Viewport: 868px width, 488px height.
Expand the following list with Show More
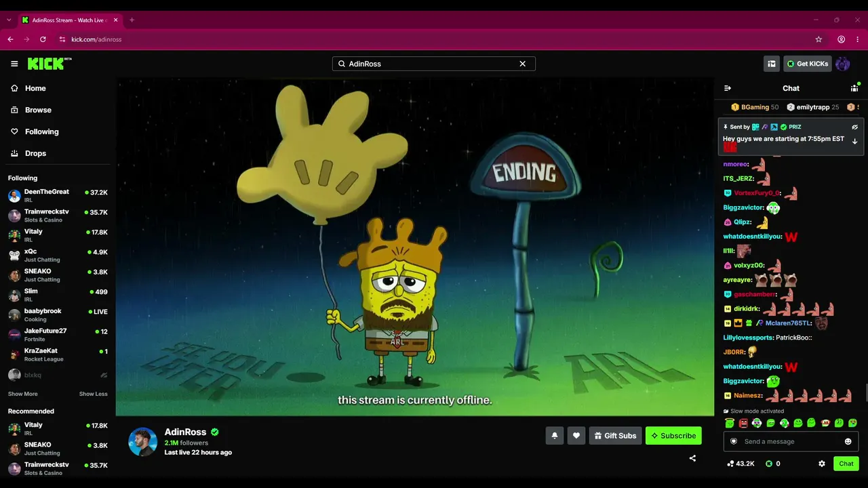point(22,394)
